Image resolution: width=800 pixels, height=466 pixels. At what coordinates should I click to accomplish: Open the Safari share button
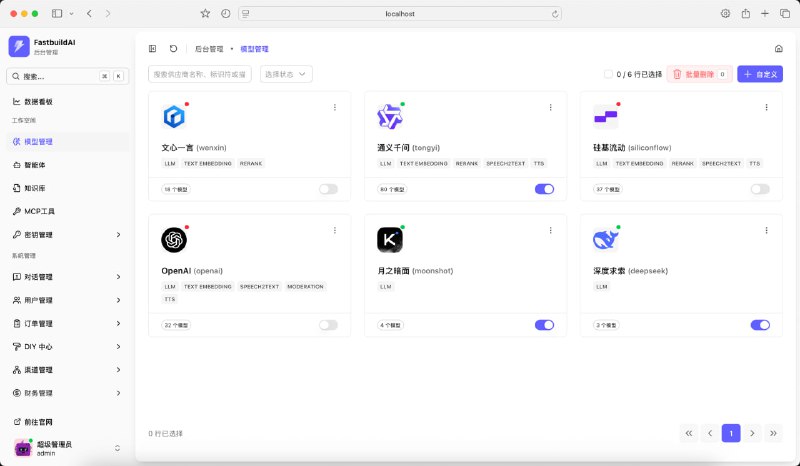point(745,14)
